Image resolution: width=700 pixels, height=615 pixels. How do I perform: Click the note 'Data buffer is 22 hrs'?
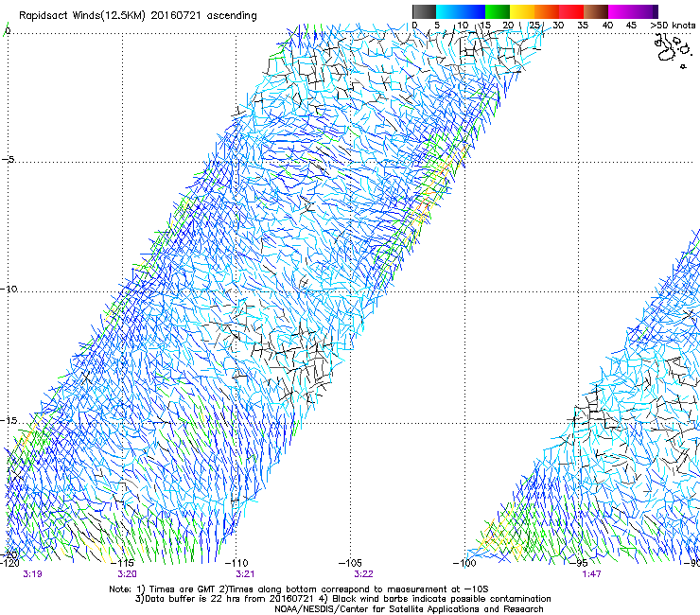pyautogui.click(x=194, y=599)
